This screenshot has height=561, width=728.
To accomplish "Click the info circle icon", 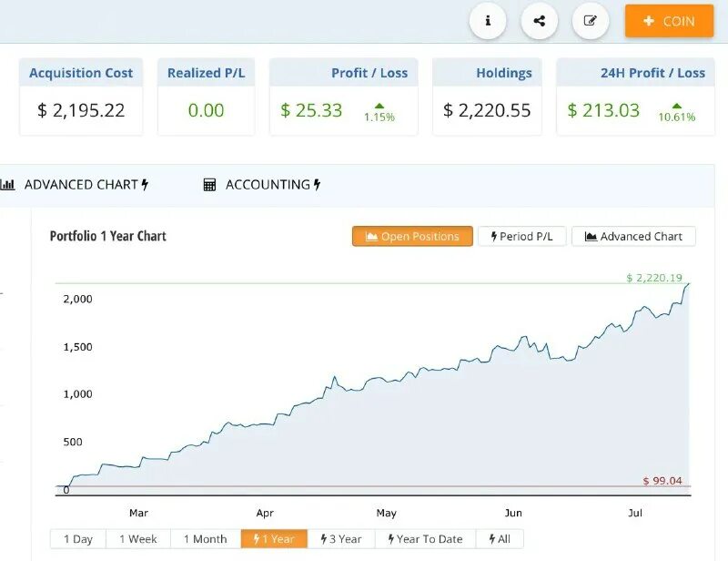I will pyautogui.click(x=488, y=21).
